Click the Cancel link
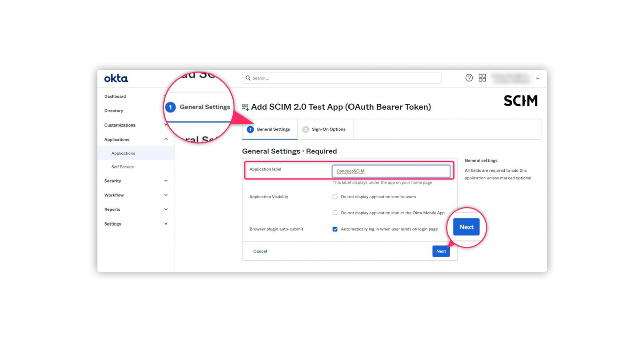This screenshot has width=644, height=349. click(260, 251)
